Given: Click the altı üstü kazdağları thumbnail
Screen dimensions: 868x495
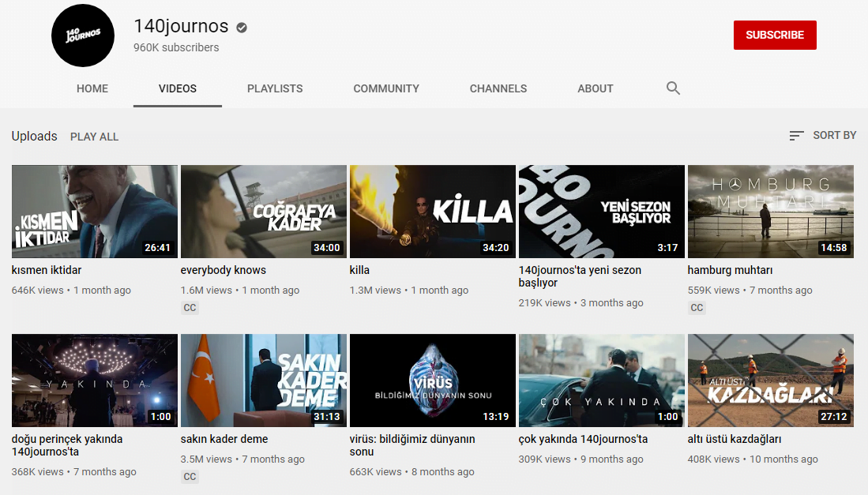Looking at the screenshot, I should coord(770,381).
